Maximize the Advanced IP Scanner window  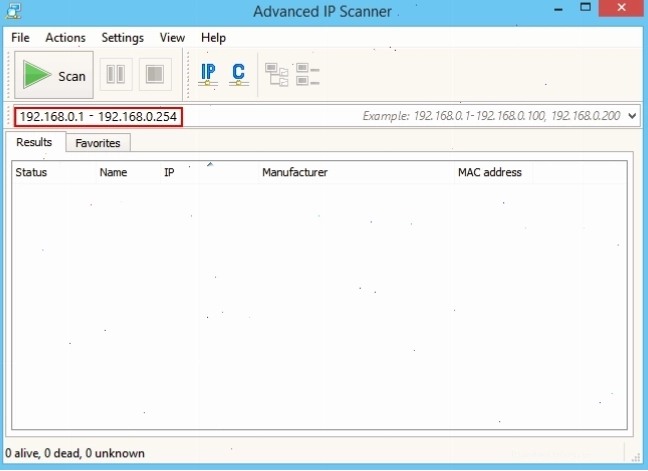pos(585,7)
